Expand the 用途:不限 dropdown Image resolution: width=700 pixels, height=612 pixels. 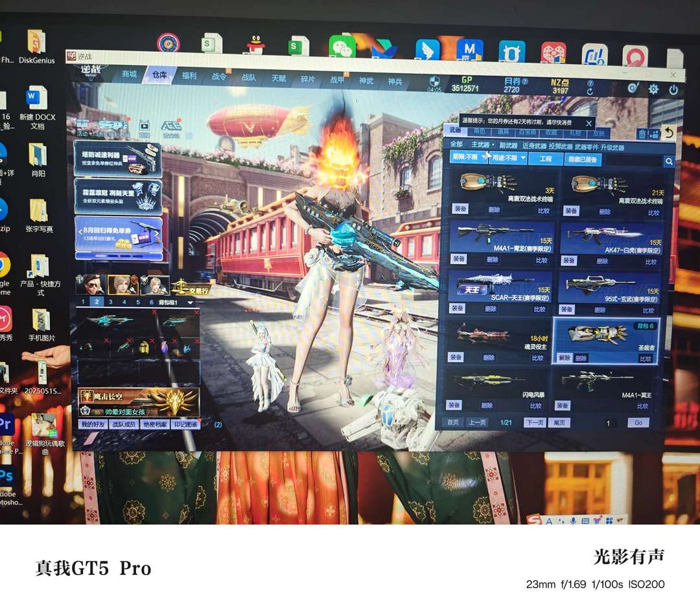509,158
